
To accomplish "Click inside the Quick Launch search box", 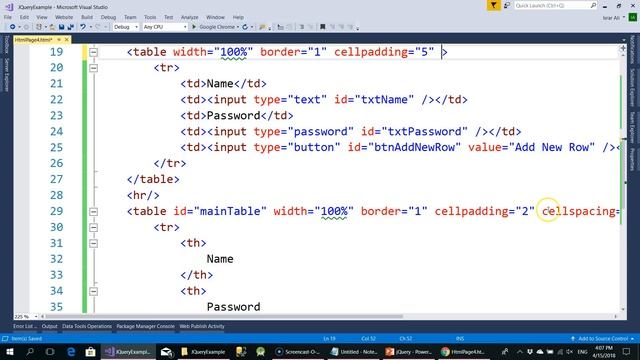I will [552, 5].
